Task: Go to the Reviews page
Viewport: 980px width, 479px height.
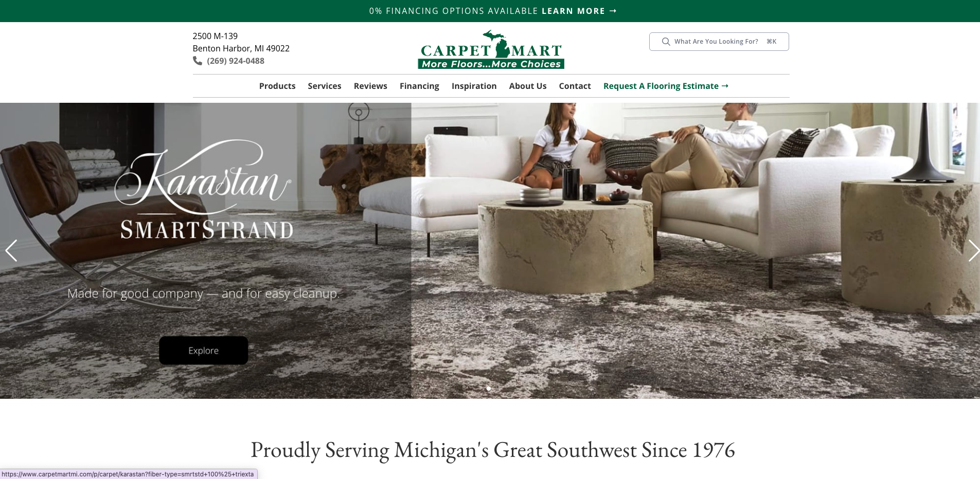Action: tap(370, 86)
